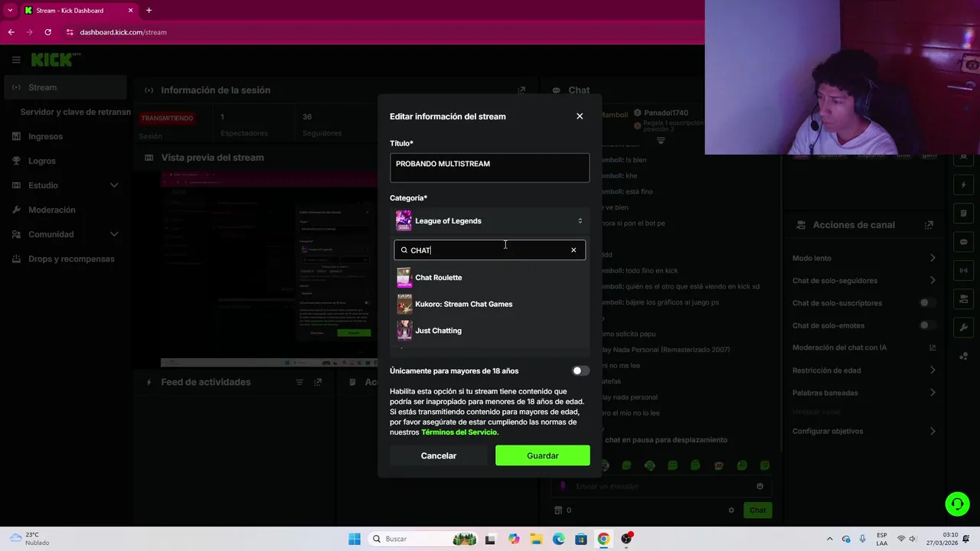Open File Explorer from taskbar
Viewport: 980px width, 551px height.
pyautogui.click(x=536, y=539)
